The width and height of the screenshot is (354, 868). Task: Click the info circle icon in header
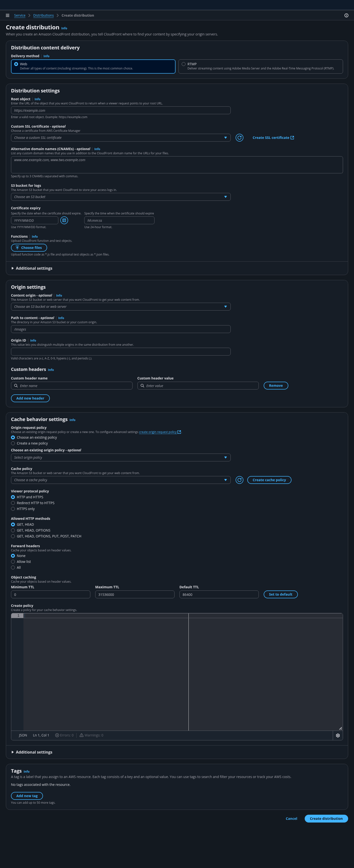click(x=346, y=15)
